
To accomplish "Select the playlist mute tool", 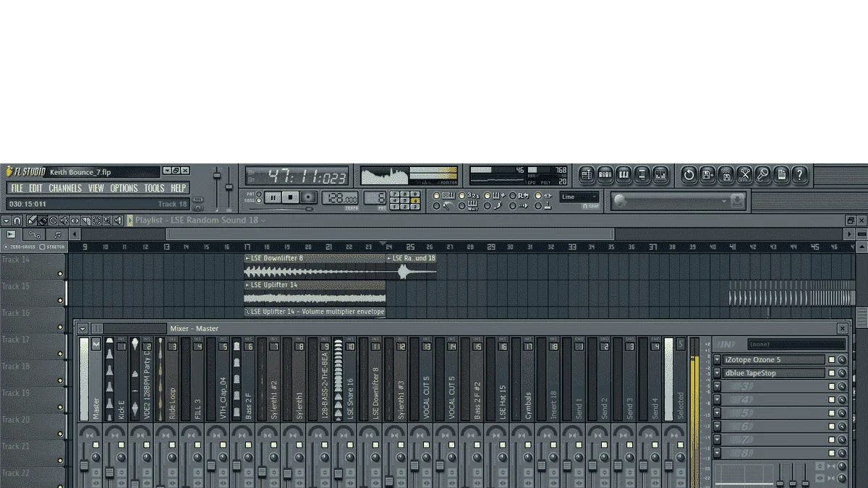I will coord(64,221).
